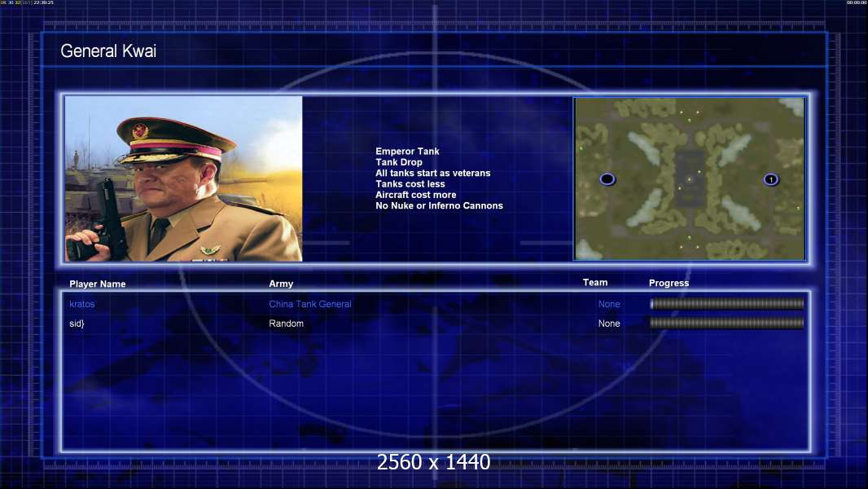Click the Team 'None' value for sid}
This screenshot has width=868, height=489.
click(609, 324)
